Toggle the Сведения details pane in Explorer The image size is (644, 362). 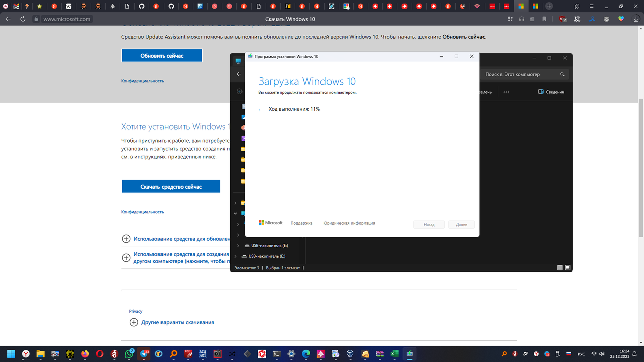click(x=551, y=92)
